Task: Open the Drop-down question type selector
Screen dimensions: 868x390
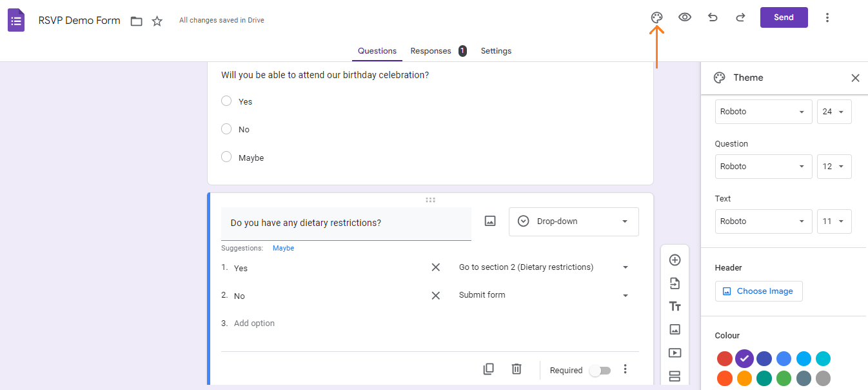Action: click(x=573, y=221)
